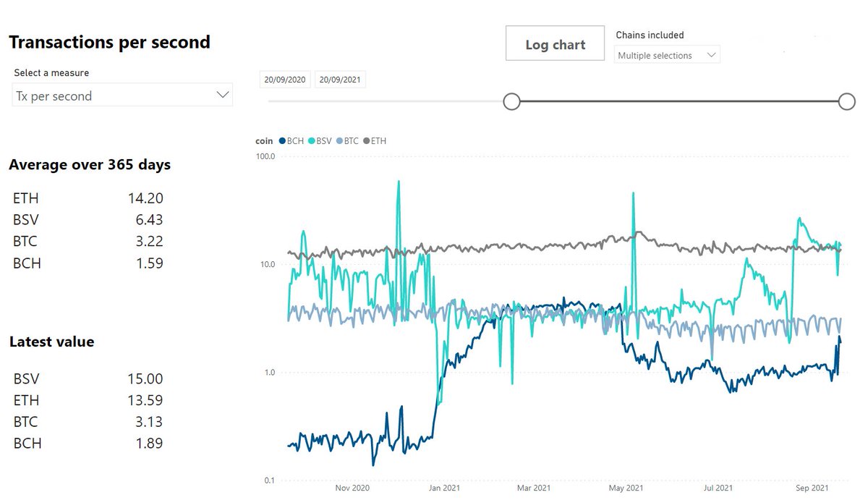Click the Average over 365 days heading

click(x=90, y=164)
